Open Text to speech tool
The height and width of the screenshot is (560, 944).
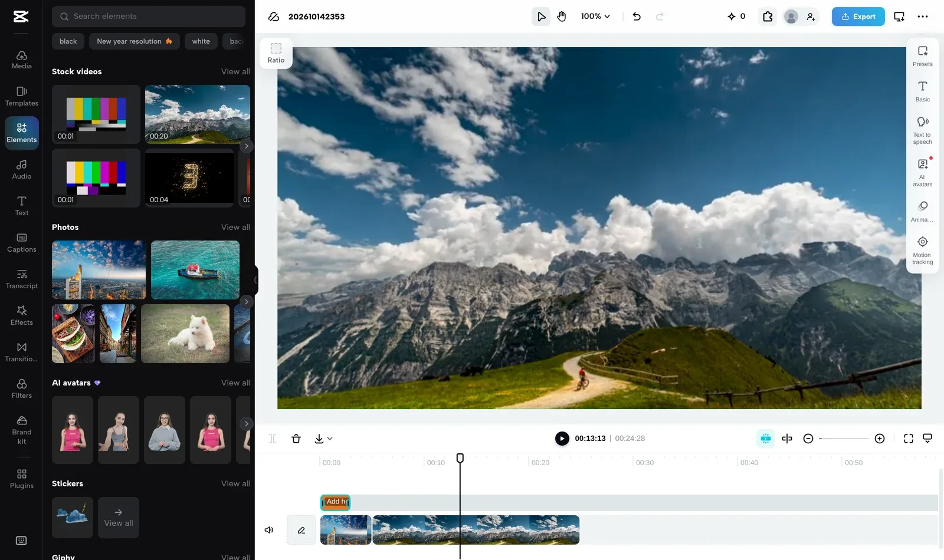click(923, 130)
